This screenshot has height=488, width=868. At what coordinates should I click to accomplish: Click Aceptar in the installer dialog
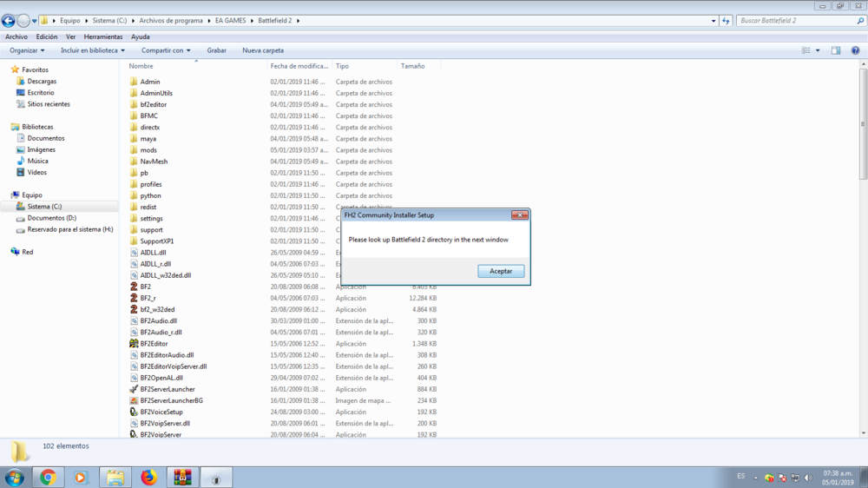point(501,271)
